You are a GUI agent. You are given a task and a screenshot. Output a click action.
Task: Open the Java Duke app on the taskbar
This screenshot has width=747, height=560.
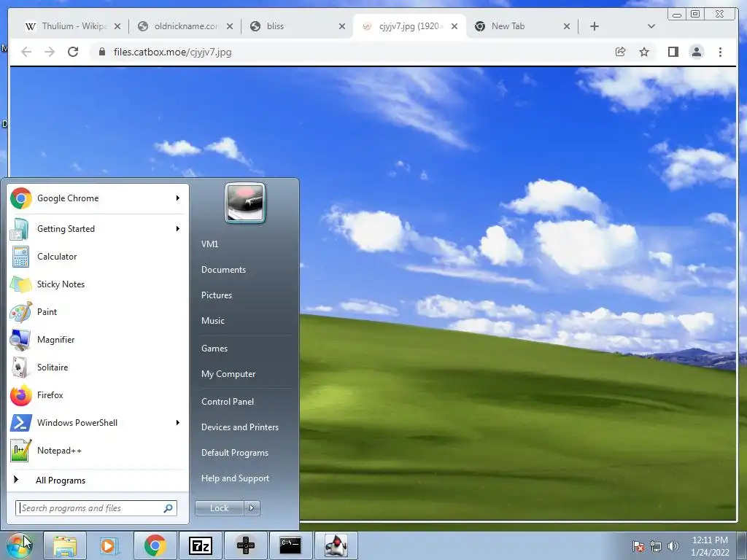(336, 545)
